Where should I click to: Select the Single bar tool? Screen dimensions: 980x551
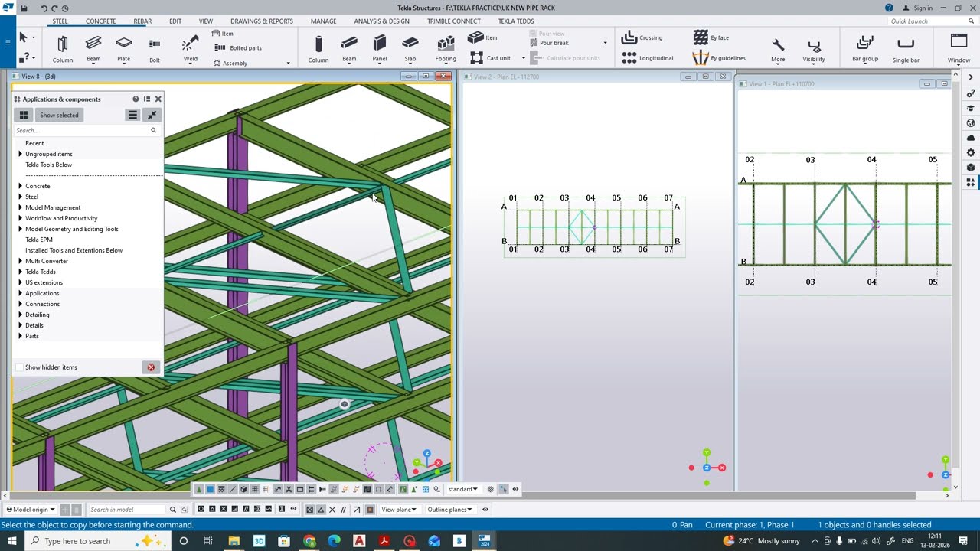pyautogui.click(x=906, y=49)
